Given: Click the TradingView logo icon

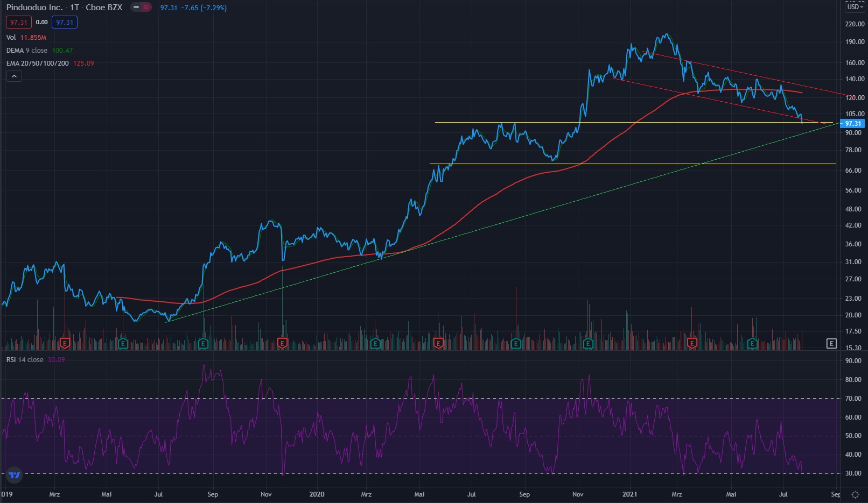Looking at the screenshot, I should 15,475.
